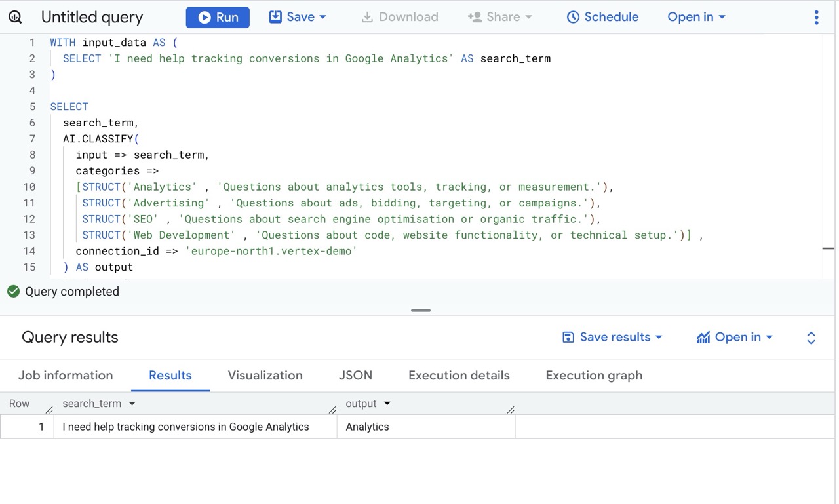Switch to the Visualization tab
This screenshot has height=504, width=839.
pyautogui.click(x=265, y=376)
